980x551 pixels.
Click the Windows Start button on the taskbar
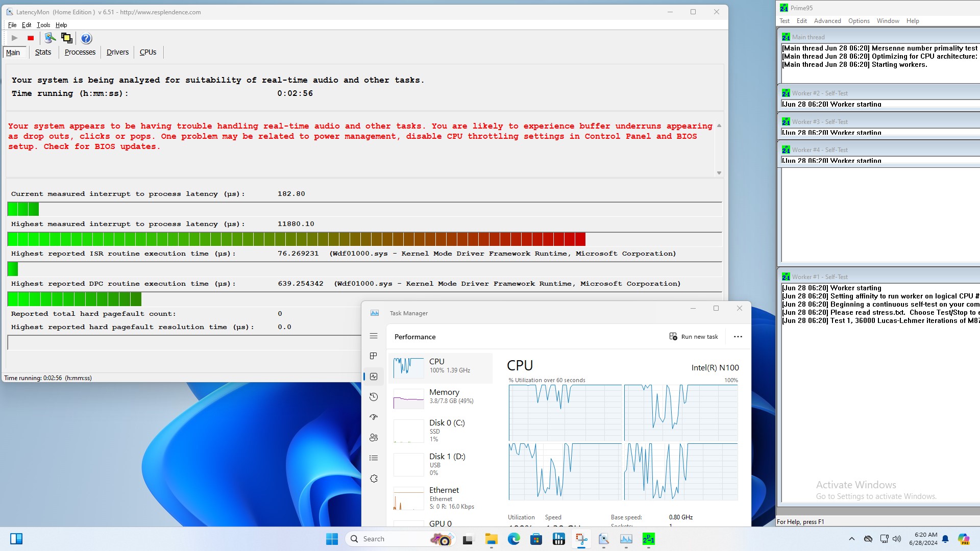(332, 539)
